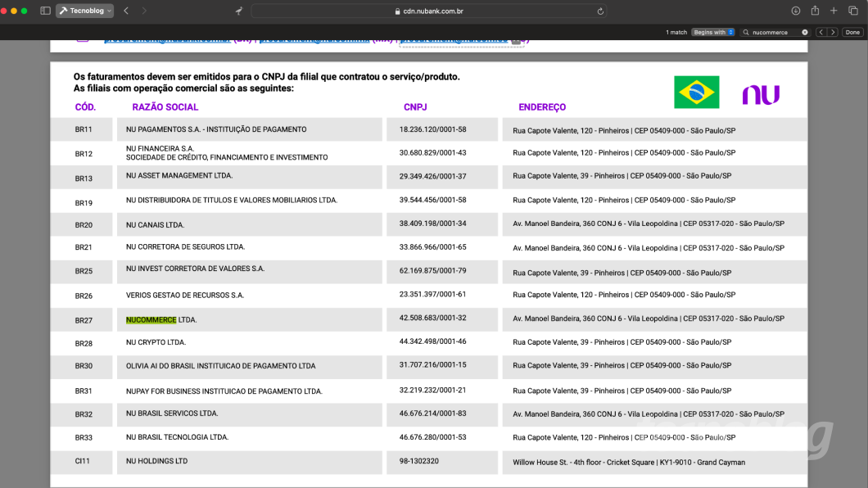The width and height of the screenshot is (868, 488).
Task: Click "NU INVEST CORRETORA DE VALORES S.A."
Action: (196, 269)
